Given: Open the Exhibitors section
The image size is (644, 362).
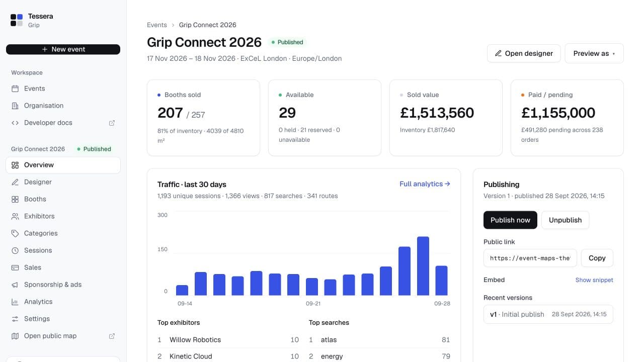Looking at the screenshot, I should point(63,216).
